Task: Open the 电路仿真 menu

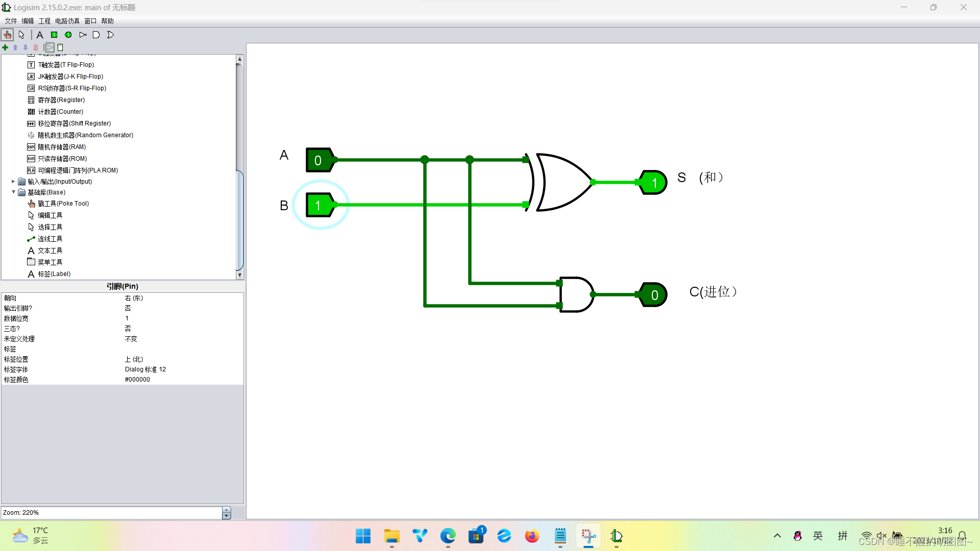Action: click(67, 21)
